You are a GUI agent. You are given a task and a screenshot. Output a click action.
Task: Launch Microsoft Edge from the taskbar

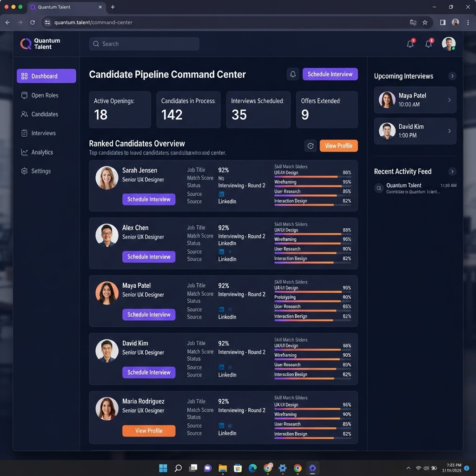(252, 468)
